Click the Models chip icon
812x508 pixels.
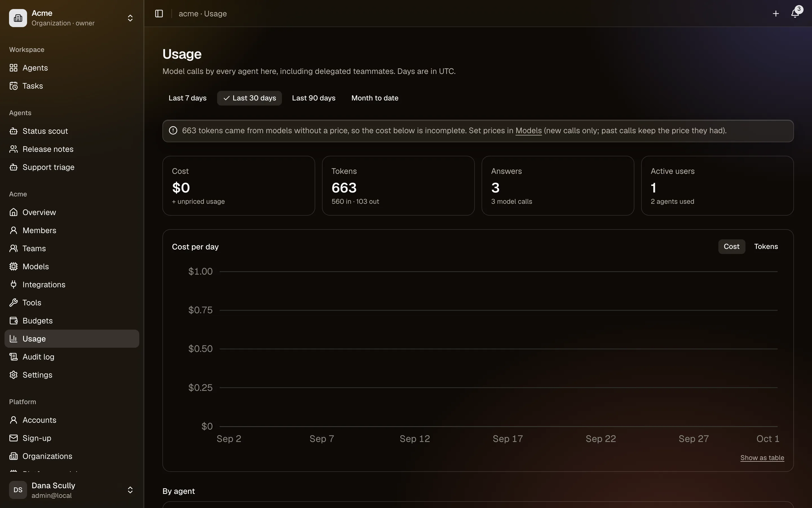14,266
